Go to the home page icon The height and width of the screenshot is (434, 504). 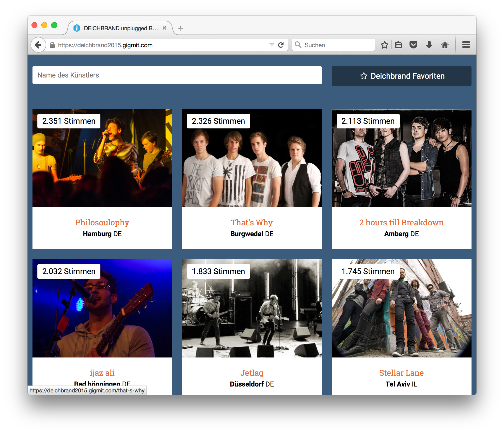pyautogui.click(x=445, y=45)
